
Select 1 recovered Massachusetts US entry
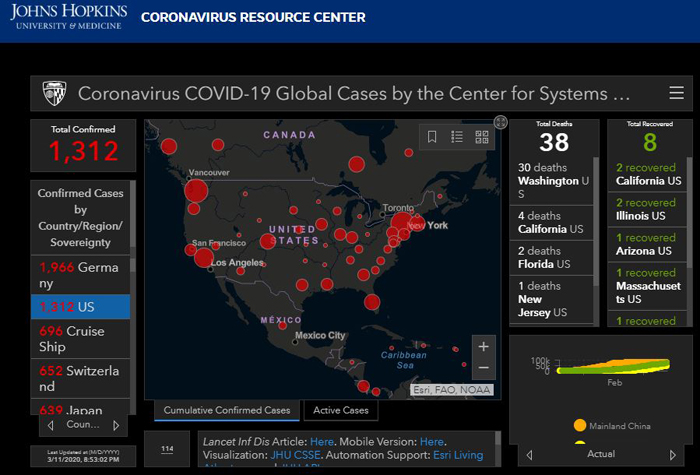(647, 286)
